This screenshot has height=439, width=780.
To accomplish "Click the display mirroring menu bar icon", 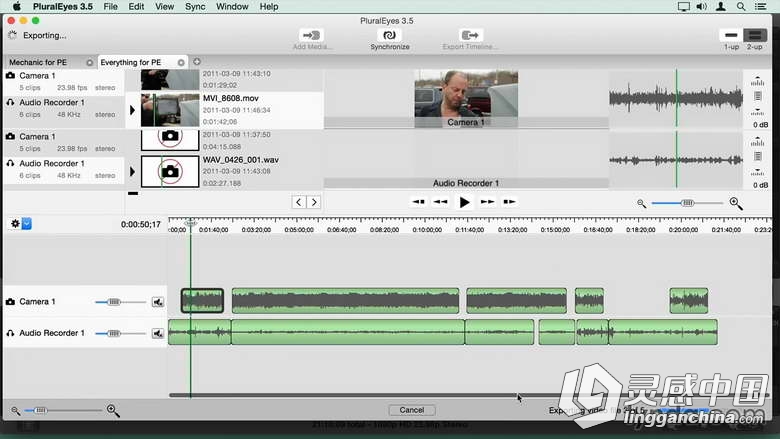I will [683, 6].
